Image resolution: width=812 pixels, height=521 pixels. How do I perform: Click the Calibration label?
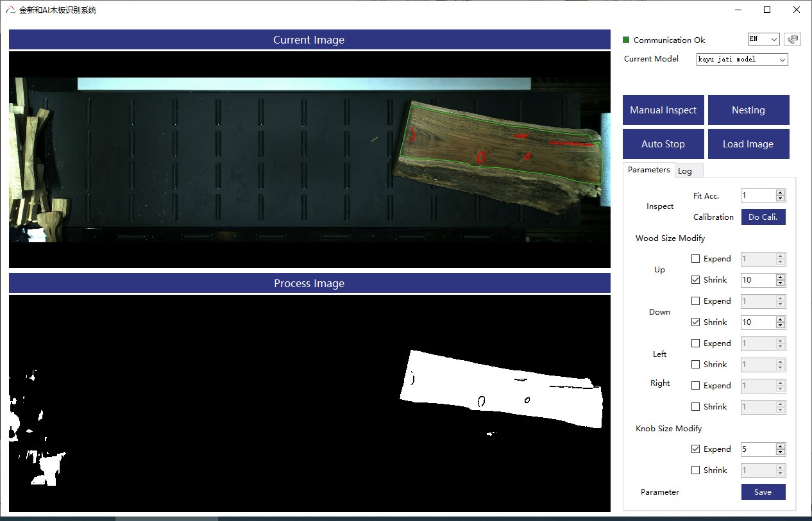pyautogui.click(x=713, y=217)
